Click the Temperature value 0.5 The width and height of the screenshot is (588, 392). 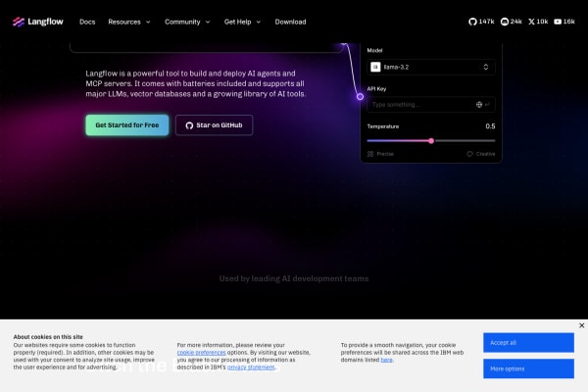click(490, 126)
